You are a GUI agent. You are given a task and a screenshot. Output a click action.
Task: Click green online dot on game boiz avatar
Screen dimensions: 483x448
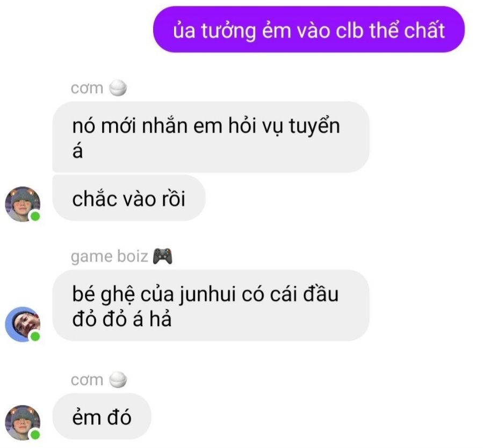pyautogui.click(x=35, y=336)
